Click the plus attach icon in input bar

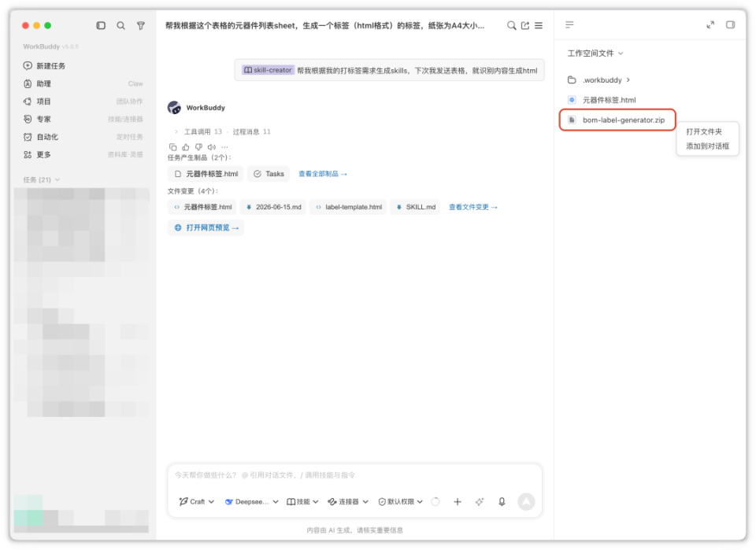pyautogui.click(x=457, y=502)
